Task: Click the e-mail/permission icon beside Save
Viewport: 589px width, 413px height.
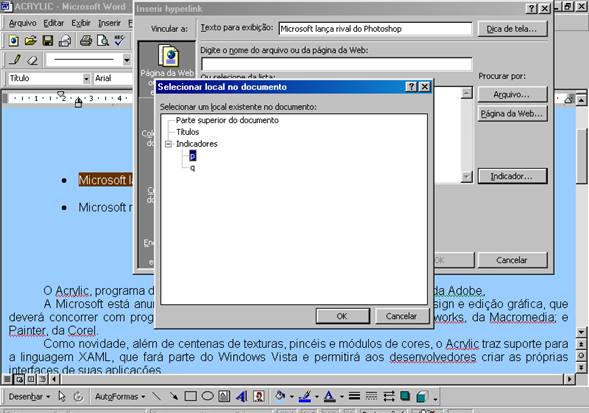Action: [x=65, y=41]
